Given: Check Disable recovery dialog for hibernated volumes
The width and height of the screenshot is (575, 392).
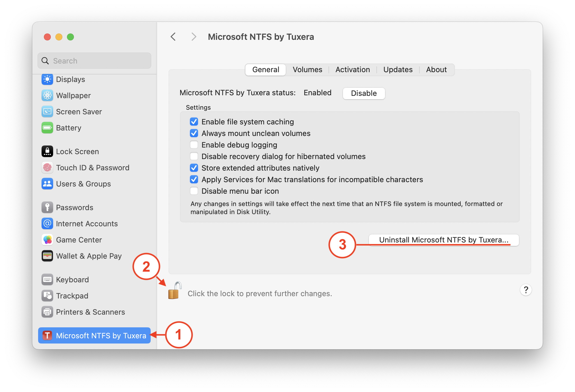Looking at the screenshot, I should 194,156.
